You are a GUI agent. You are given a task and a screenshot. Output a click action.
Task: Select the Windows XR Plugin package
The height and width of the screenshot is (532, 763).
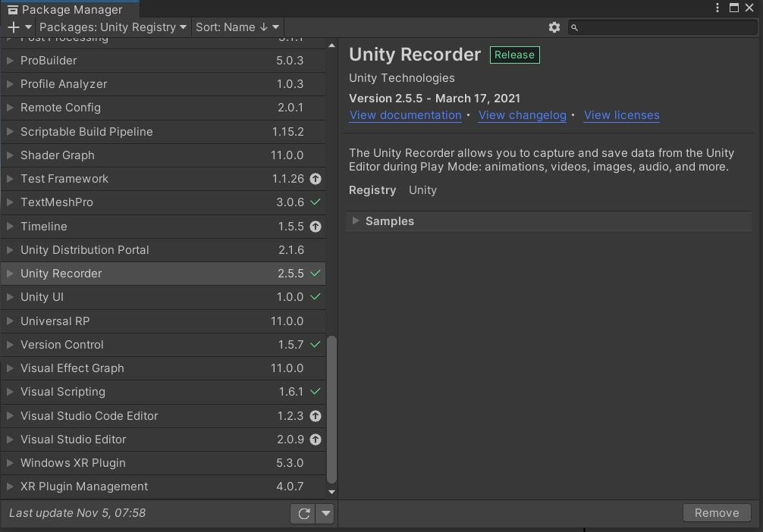[163, 463]
